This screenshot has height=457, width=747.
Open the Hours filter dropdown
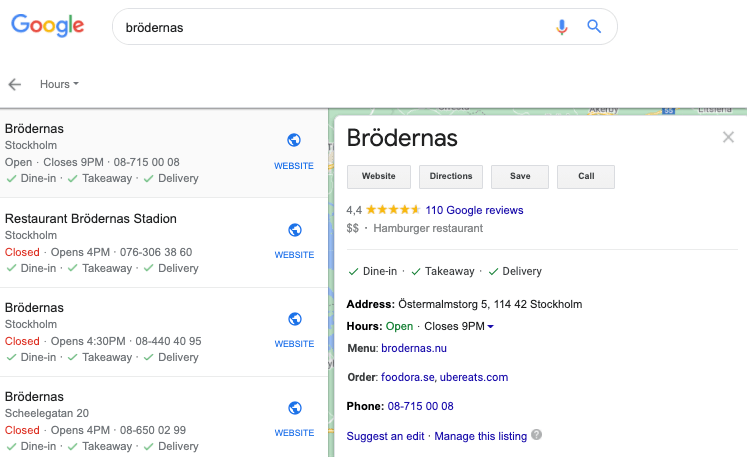click(59, 84)
